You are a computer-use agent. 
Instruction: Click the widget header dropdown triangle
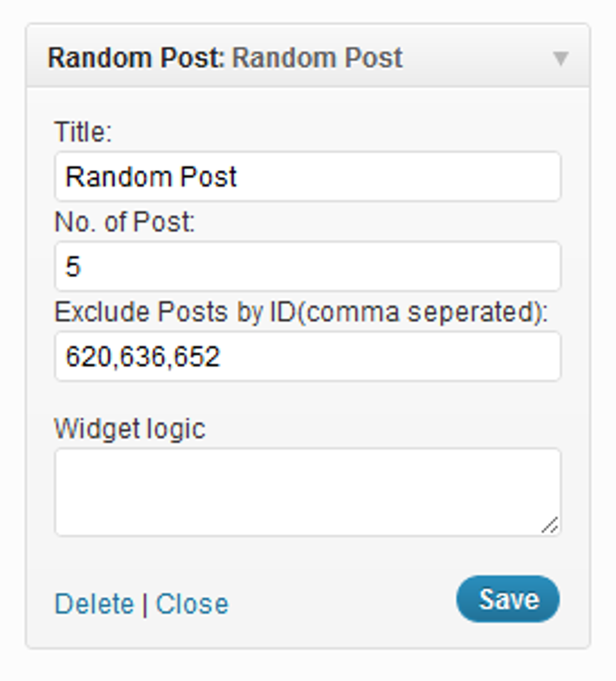click(x=561, y=58)
